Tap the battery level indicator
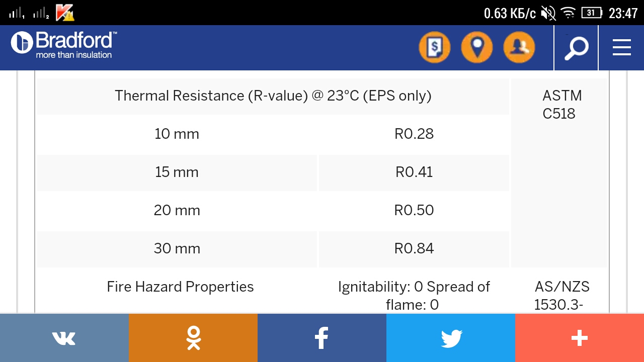The height and width of the screenshot is (362, 644). (592, 13)
